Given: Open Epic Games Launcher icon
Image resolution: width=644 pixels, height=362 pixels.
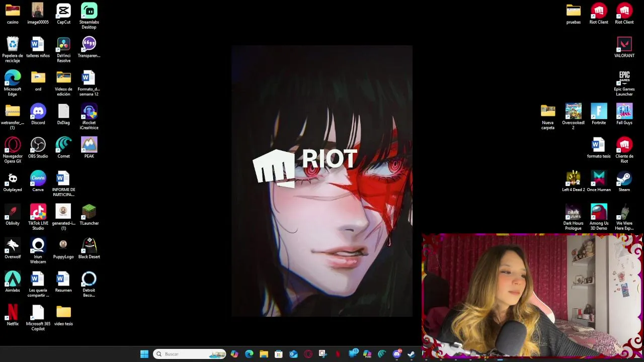Looking at the screenshot, I should [x=624, y=83].
